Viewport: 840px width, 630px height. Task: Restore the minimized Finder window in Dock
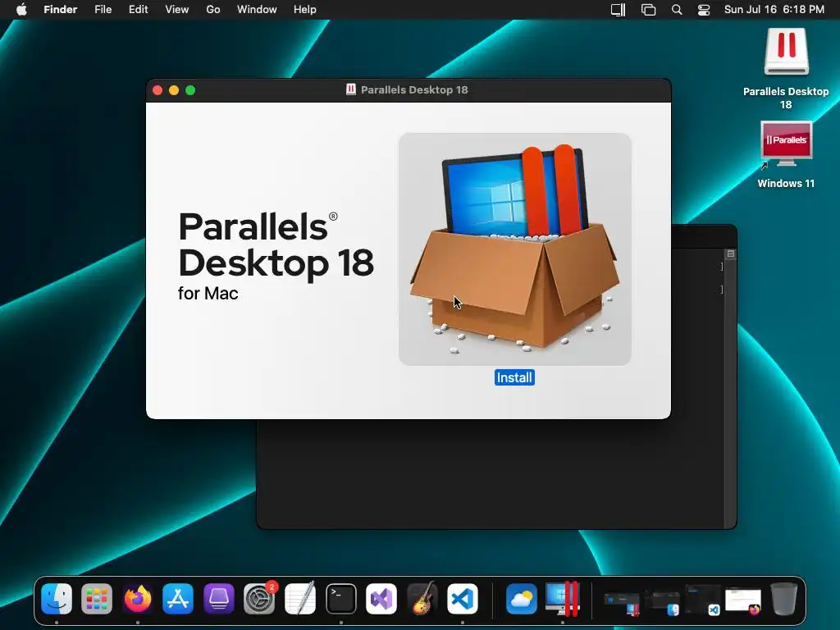[x=662, y=602]
